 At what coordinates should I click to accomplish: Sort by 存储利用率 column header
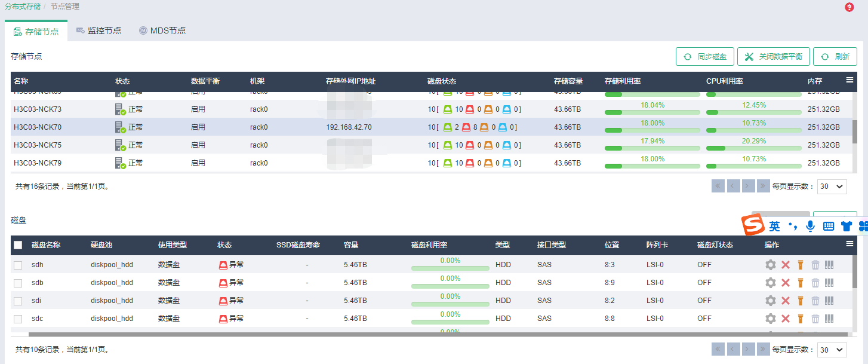point(623,81)
